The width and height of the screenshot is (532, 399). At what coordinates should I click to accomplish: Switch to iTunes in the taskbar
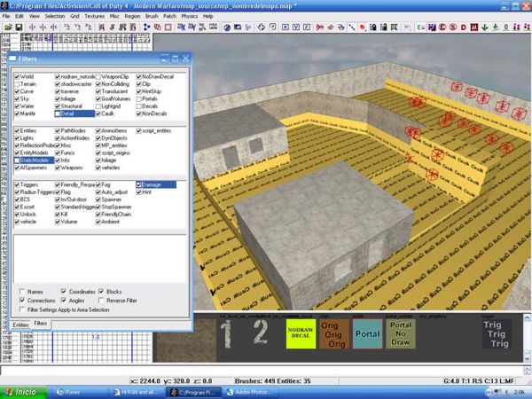(x=81, y=392)
